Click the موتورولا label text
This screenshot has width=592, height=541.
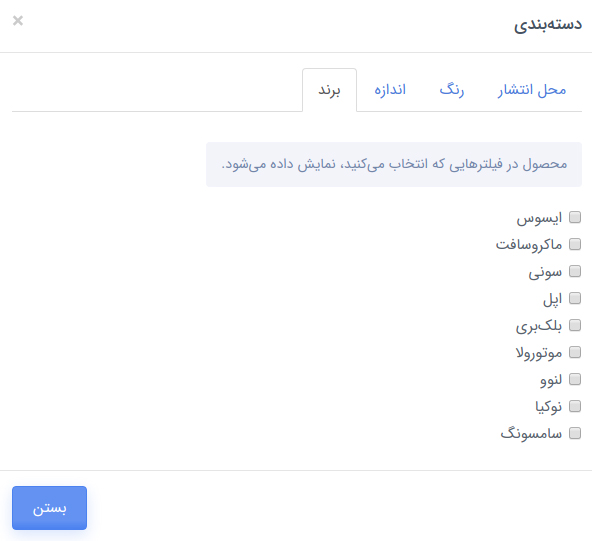(x=539, y=353)
